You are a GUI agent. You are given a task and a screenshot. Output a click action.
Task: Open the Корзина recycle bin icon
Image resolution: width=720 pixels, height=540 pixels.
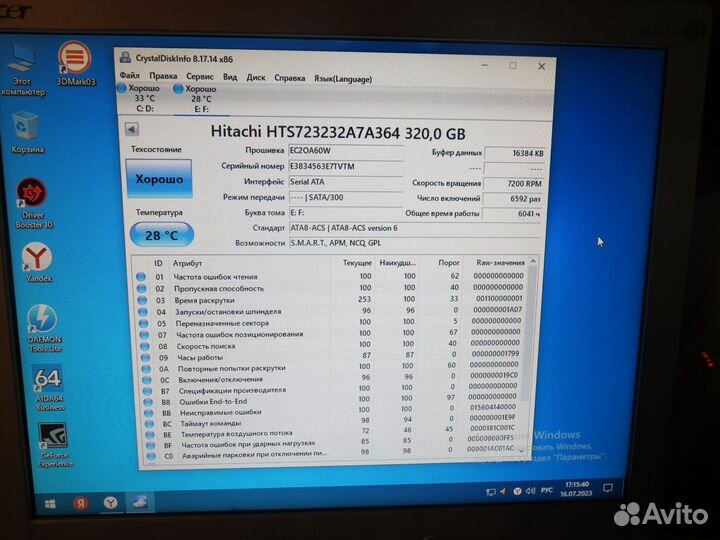pyautogui.click(x=27, y=132)
